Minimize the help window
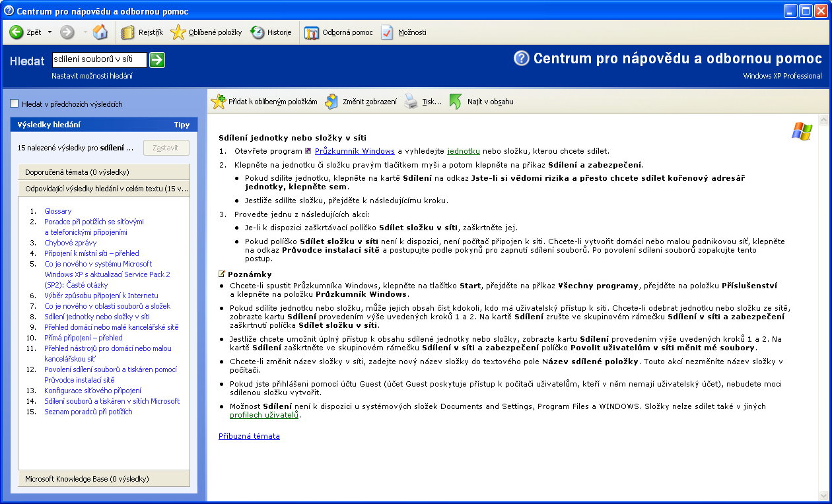Image resolution: width=832 pixels, height=504 pixels. (x=790, y=11)
